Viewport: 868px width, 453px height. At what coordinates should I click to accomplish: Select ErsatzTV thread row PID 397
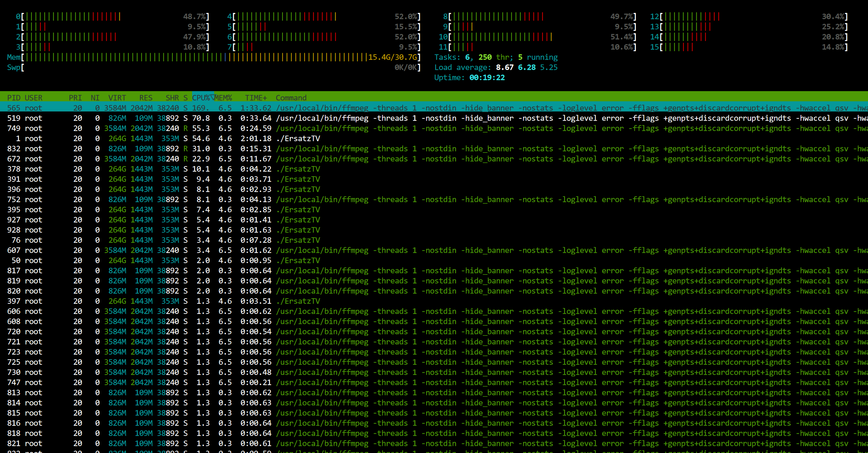click(x=434, y=301)
